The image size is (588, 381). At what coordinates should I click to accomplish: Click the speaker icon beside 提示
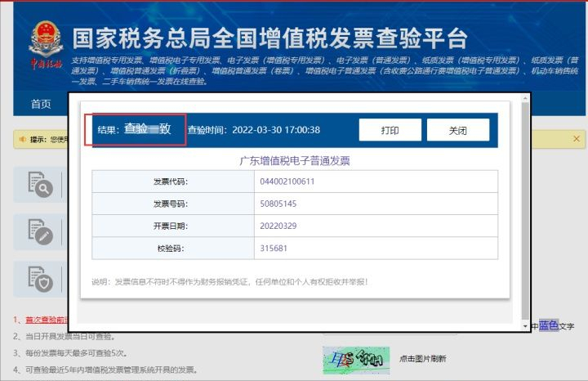[23, 140]
